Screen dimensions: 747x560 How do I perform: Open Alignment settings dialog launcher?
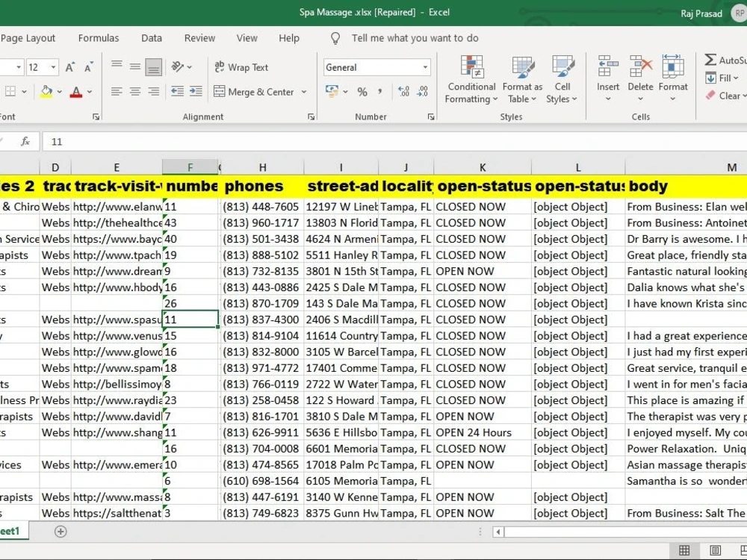click(x=311, y=116)
